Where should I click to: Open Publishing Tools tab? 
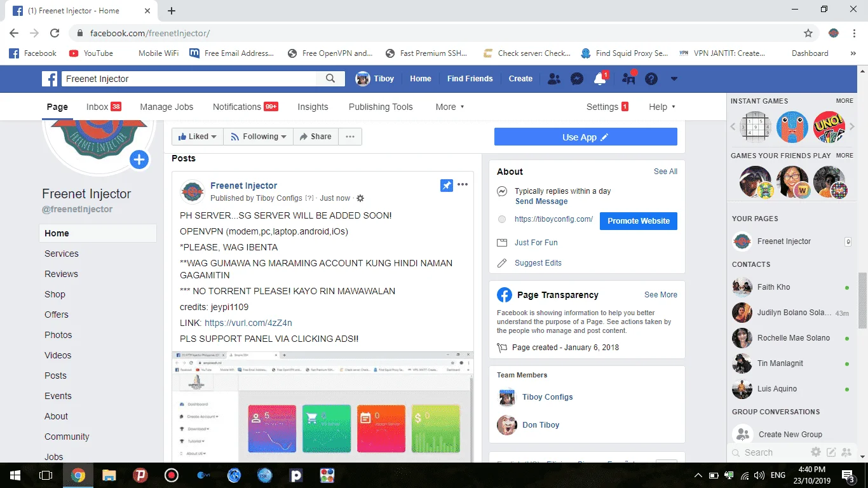pos(381,107)
